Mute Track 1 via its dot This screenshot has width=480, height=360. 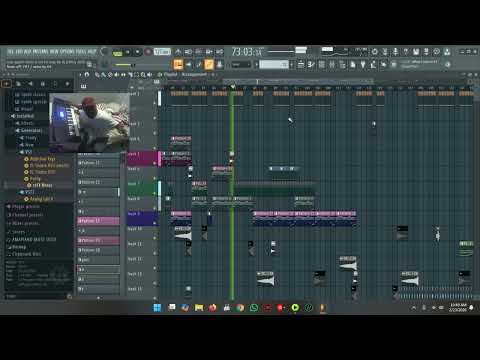[154, 103]
